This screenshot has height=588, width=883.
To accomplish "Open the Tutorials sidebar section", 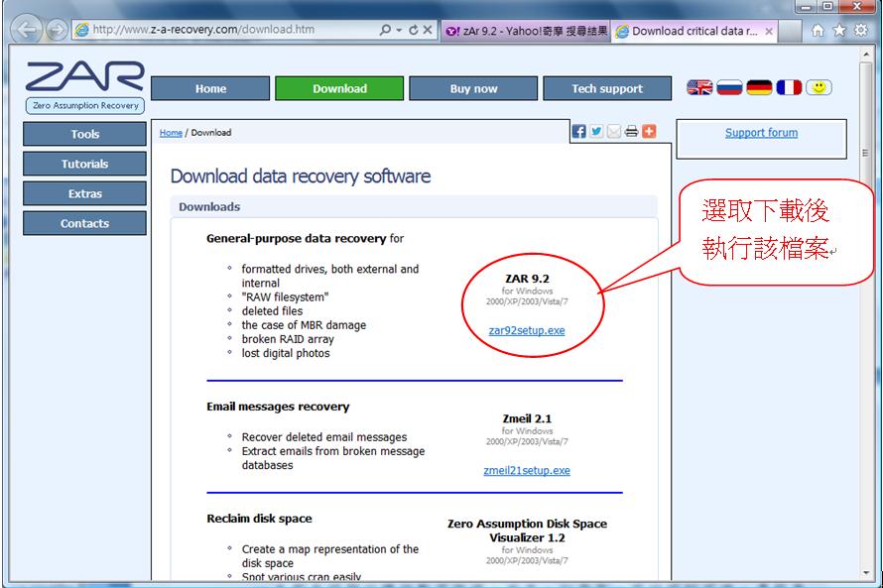I will click(x=84, y=164).
